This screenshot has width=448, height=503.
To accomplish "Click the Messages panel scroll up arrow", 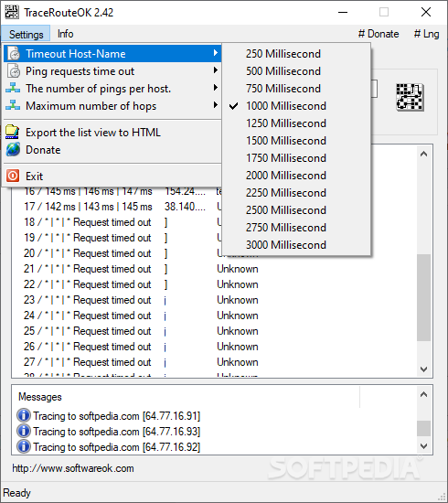I will [423, 394].
